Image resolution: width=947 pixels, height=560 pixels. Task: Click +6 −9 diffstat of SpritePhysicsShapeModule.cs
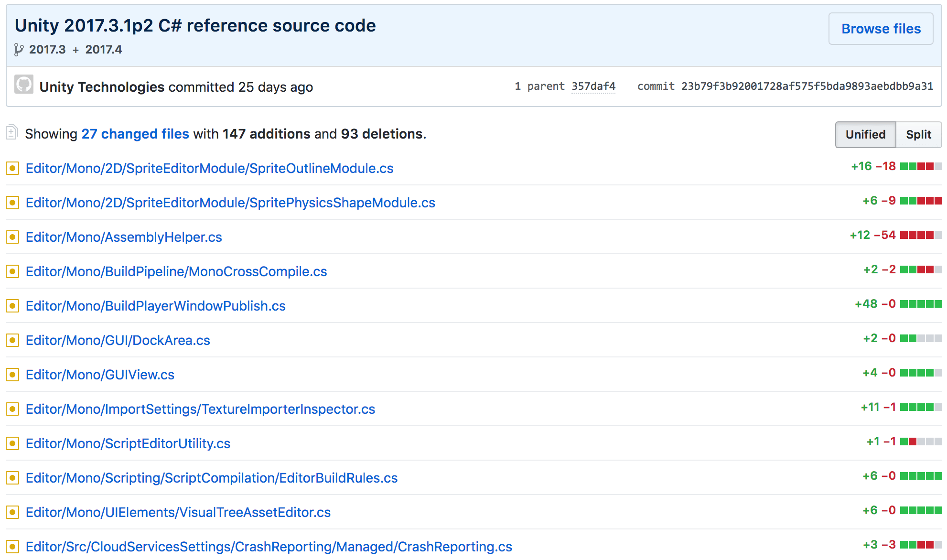(902, 201)
